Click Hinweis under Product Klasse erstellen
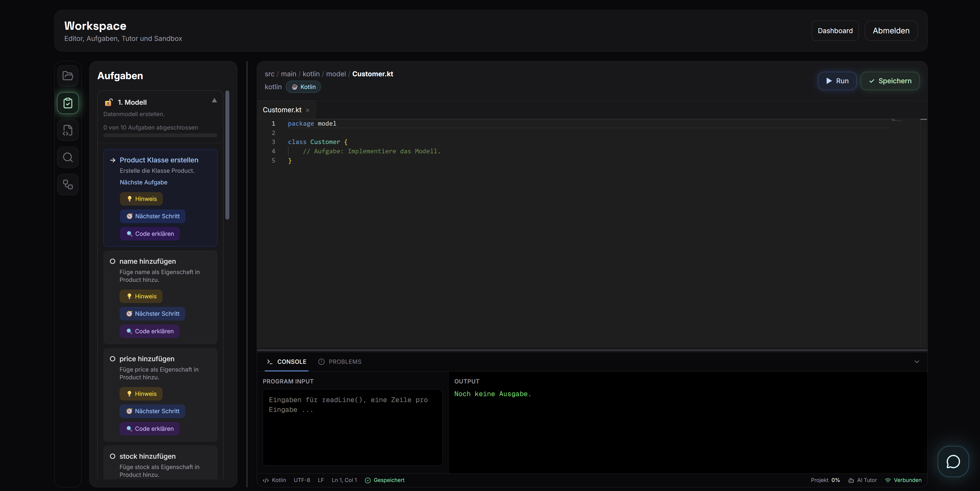The height and width of the screenshot is (491, 980). pyautogui.click(x=141, y=199)
